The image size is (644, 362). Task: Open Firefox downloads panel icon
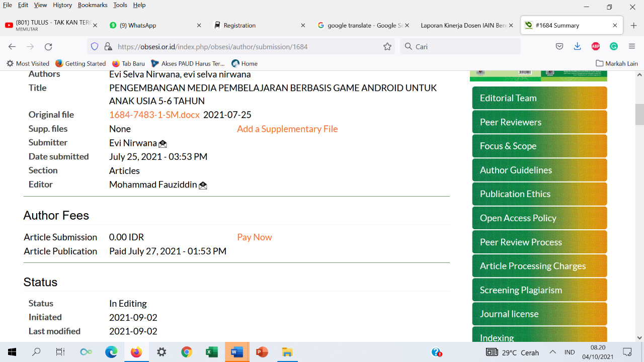coord(577,47)
